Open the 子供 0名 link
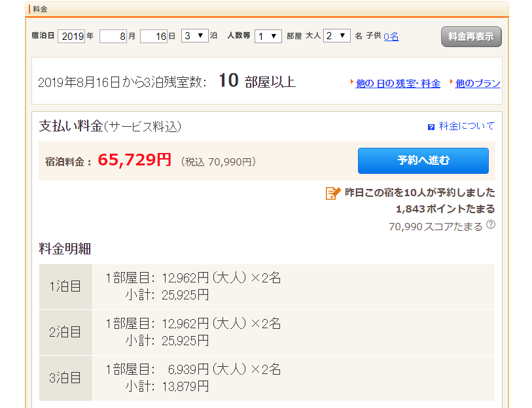Screen dimensions: 532x408 pyautogui.click(x=391, y=37)
